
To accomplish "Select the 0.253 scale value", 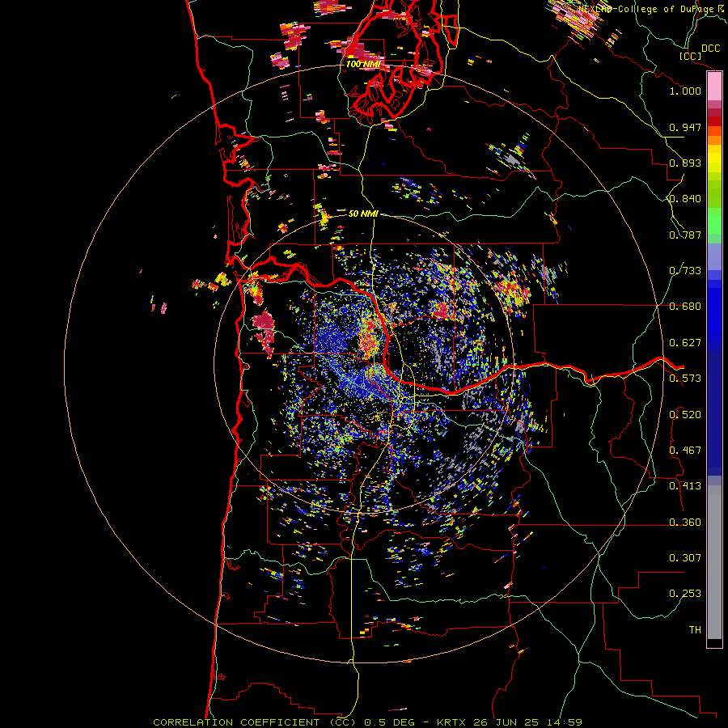I will coord(685,594).
